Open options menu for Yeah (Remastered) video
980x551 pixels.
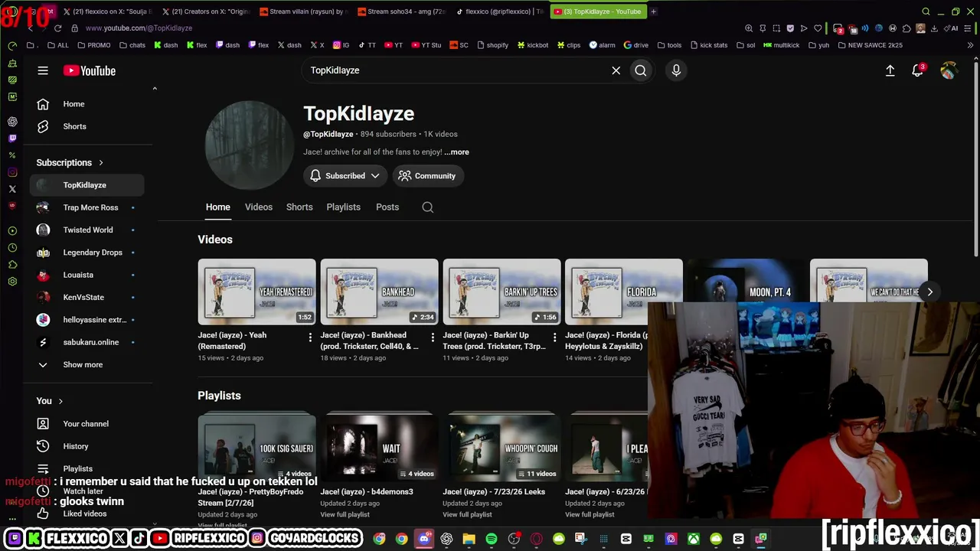click(x=310, y=337)
